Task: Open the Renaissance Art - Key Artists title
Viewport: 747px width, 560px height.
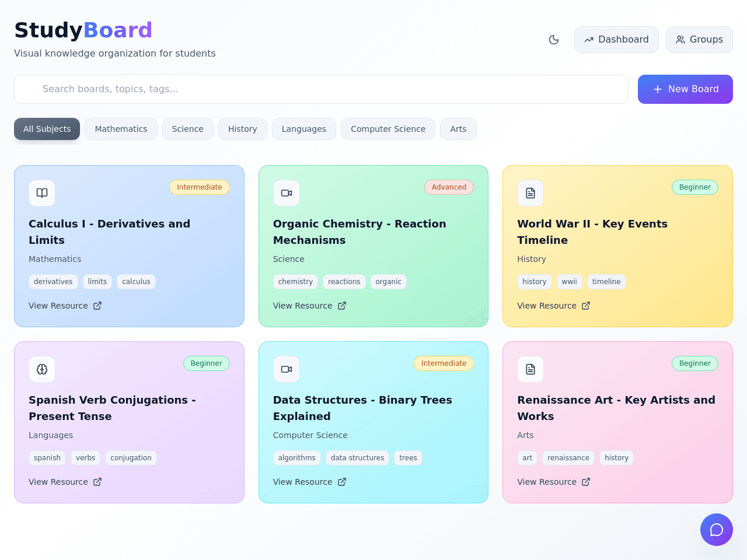Action: [616, 408]
